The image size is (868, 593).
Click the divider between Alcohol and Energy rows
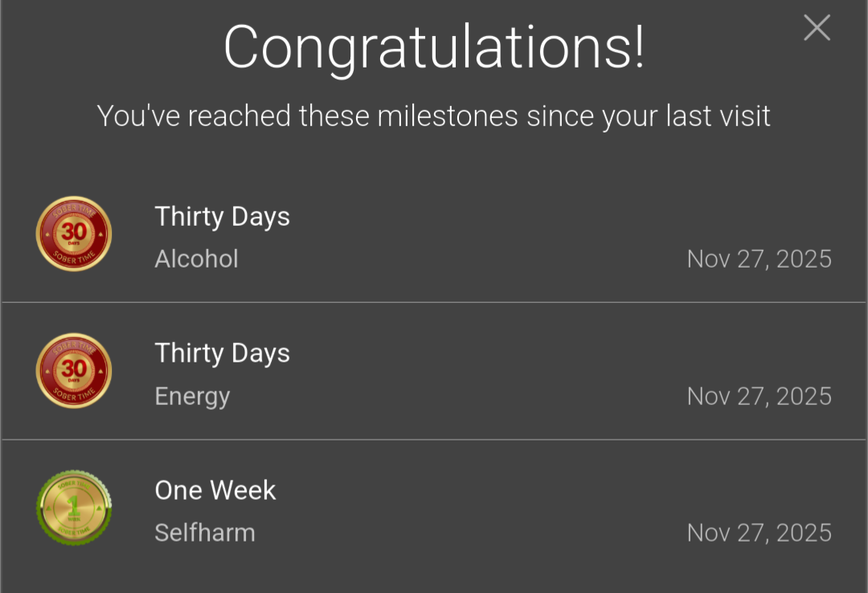pyautogui.click(x=434, y=302)
